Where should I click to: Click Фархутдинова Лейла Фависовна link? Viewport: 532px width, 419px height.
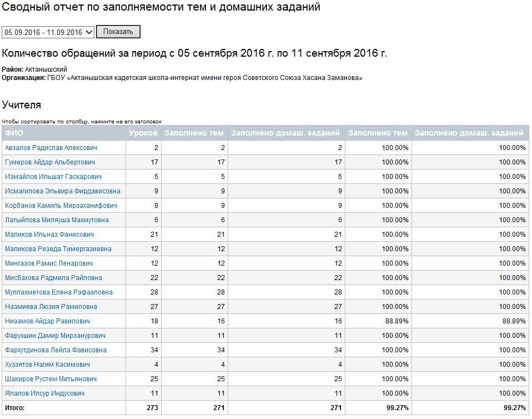[56, 350]
